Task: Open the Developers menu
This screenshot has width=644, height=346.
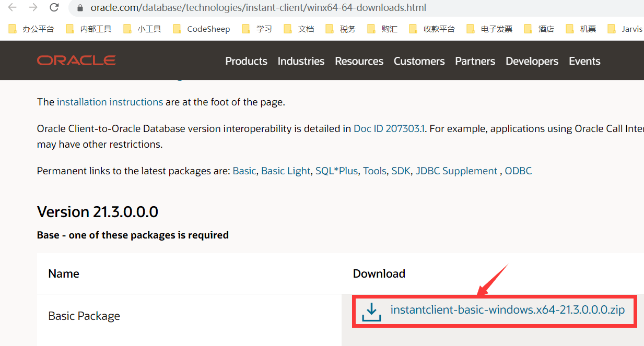Action: [532, 61]
